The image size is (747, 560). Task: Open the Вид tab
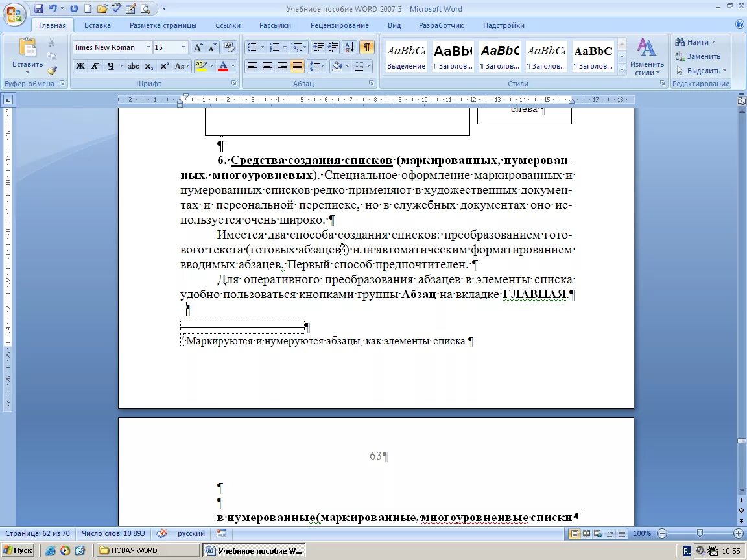point(394,25)
